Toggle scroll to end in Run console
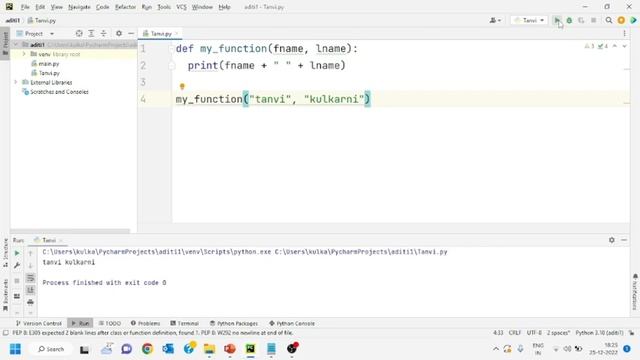Viewport: 640px width, 360px height. coord(30,290)
